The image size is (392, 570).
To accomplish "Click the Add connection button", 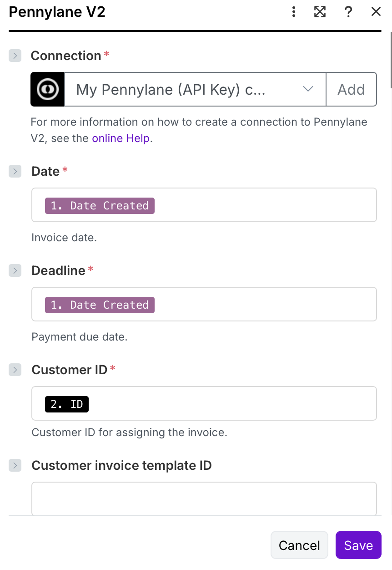I will point(351,89).
